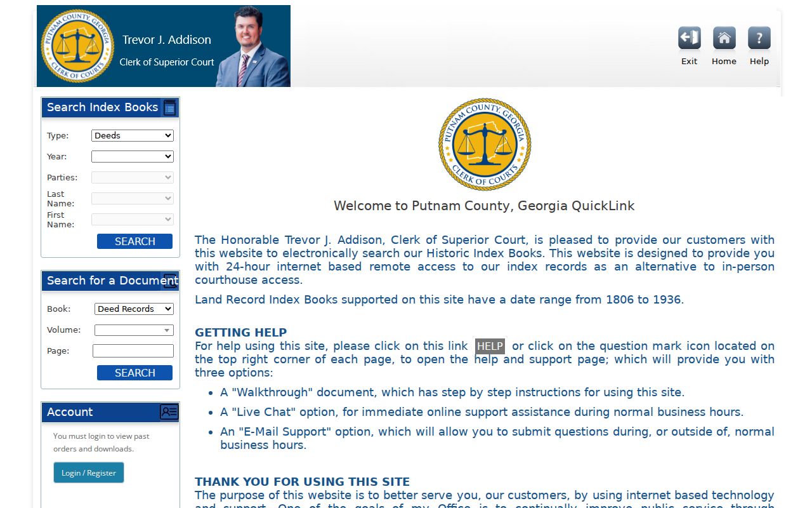Click the large Clerk of Courts seal above the welcome text
This screenshot has height=508, width=812.
point(485,144)
